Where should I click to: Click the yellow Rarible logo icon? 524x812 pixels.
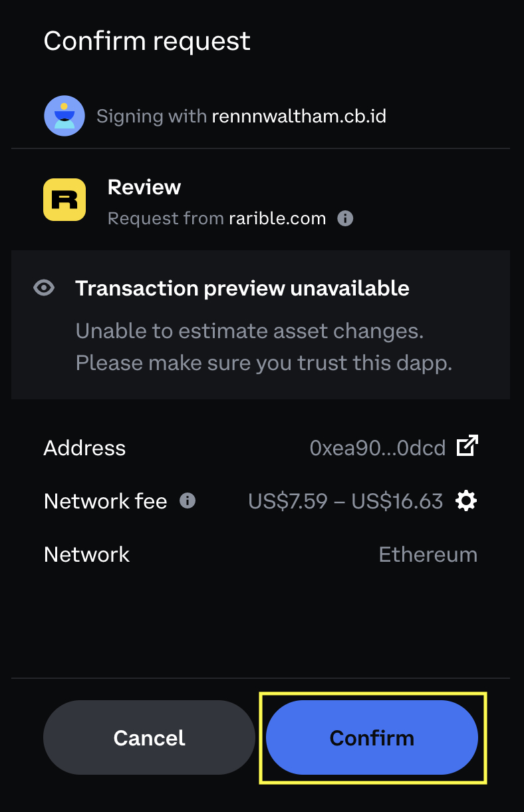65,200
